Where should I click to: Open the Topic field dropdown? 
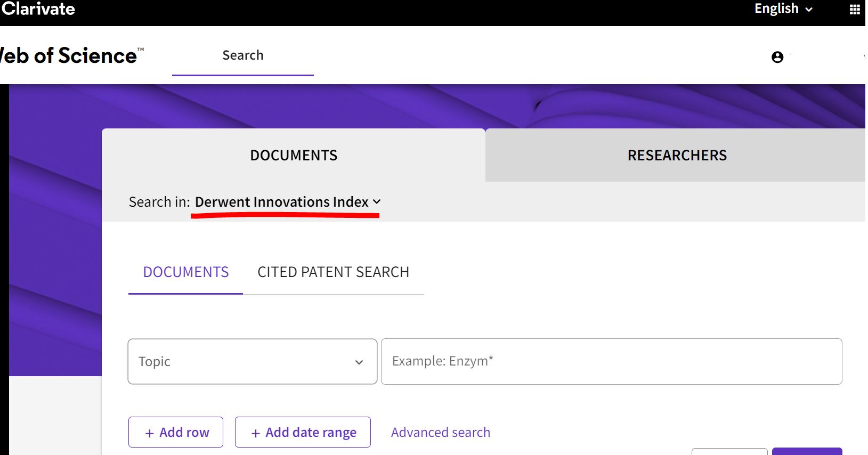coord(253,361)
